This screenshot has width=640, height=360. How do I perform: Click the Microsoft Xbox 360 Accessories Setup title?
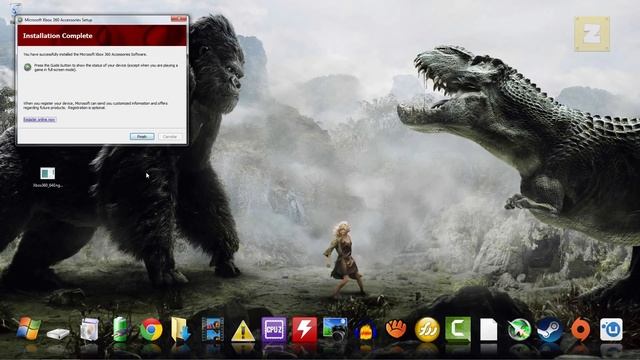click(58, 20)
